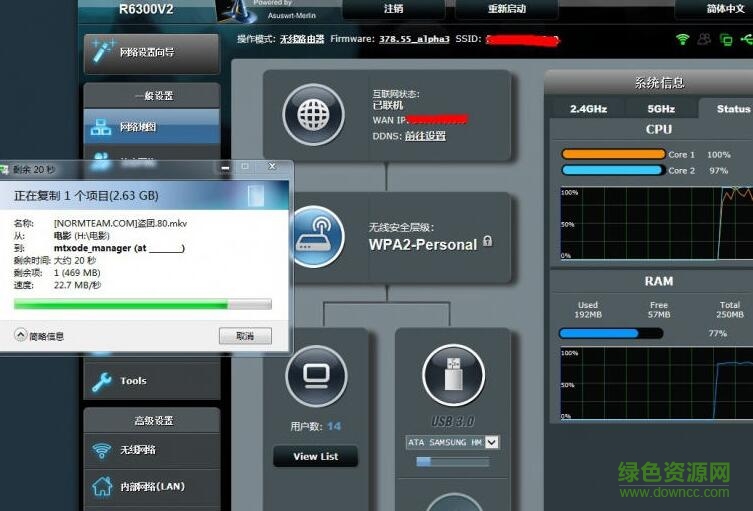
Task: Click the green file copy progress bar
Action: point(143,304)
